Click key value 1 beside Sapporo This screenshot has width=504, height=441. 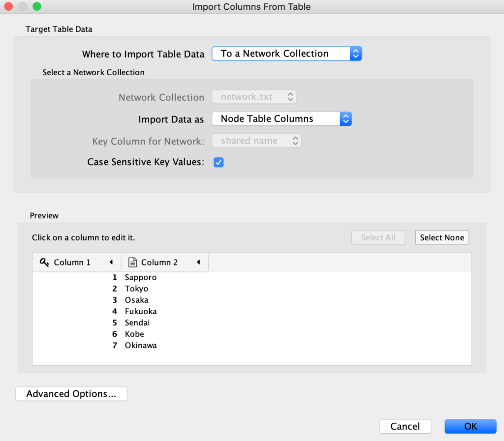coord(115,277)
